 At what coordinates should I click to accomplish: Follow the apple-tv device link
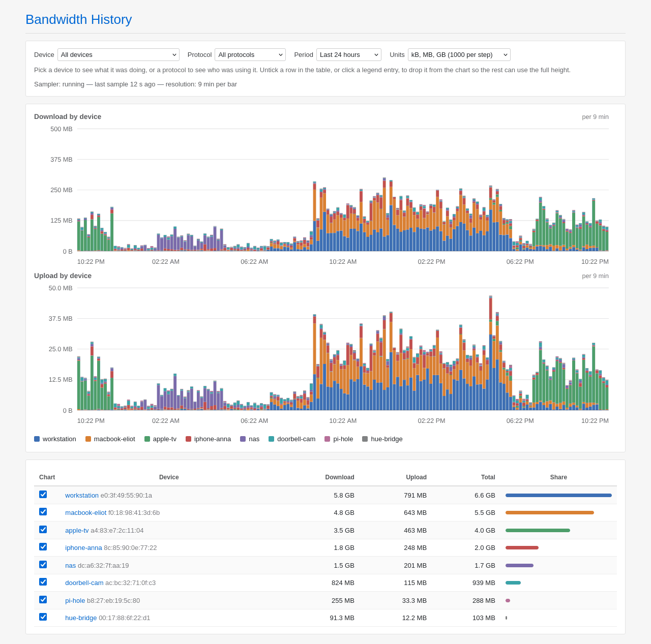77,530
